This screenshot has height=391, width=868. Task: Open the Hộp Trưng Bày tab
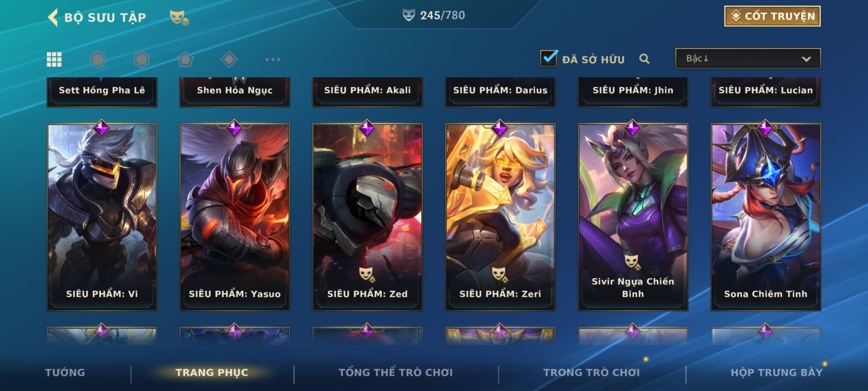click(x=777, y=372)
